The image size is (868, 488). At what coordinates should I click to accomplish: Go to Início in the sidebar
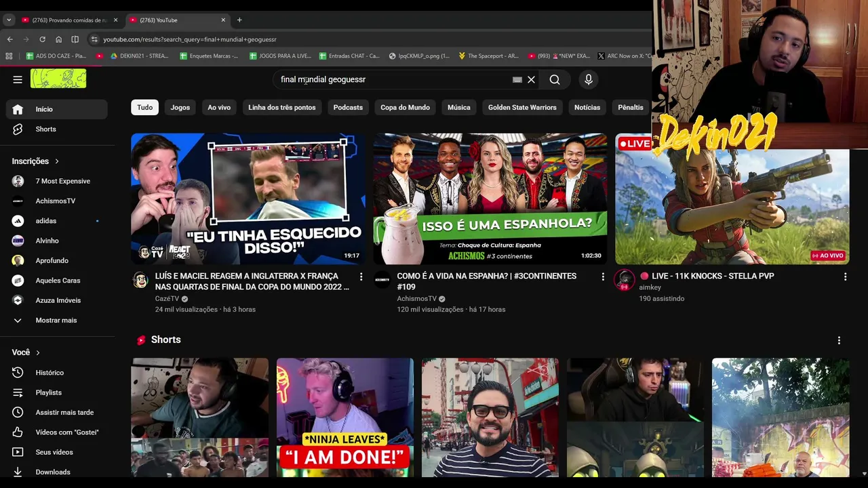click(x=57, y=109)
